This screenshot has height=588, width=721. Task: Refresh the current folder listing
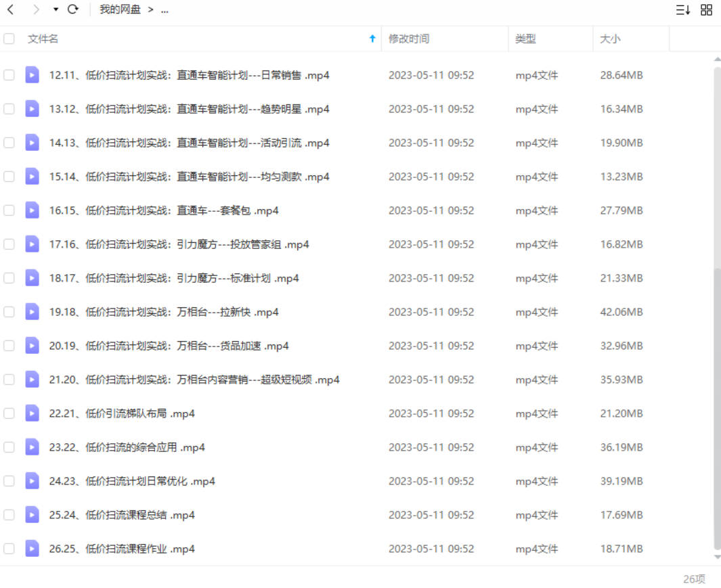pyautogui.click(x=72, y=9)
